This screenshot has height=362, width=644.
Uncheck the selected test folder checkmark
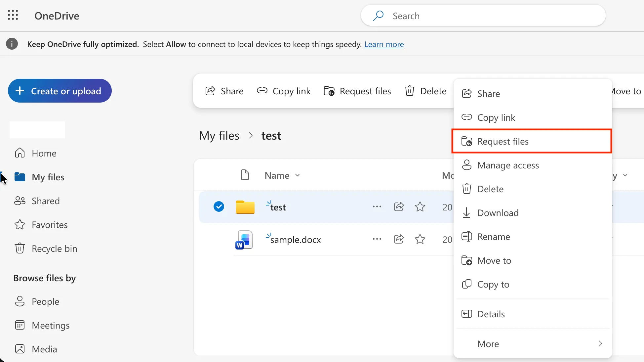click(x=219, y=206)
